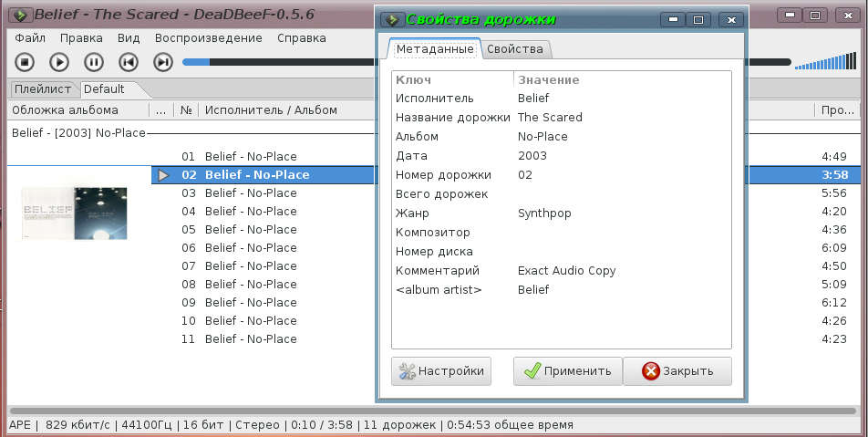Select track 09 Belief - No-Place
Image resolution: width=868 pixels, height=437 pixels.
pyautogui.click(x=263, y=302)
